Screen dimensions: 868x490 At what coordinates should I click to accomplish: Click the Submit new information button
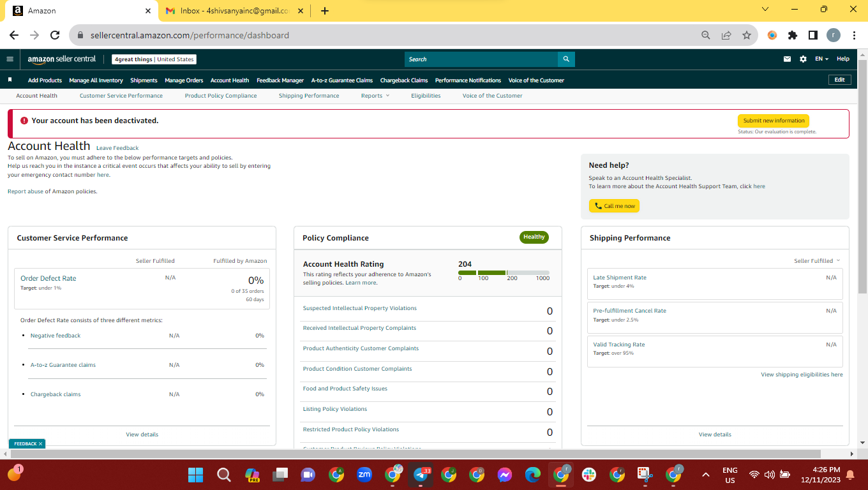point(774,121)
